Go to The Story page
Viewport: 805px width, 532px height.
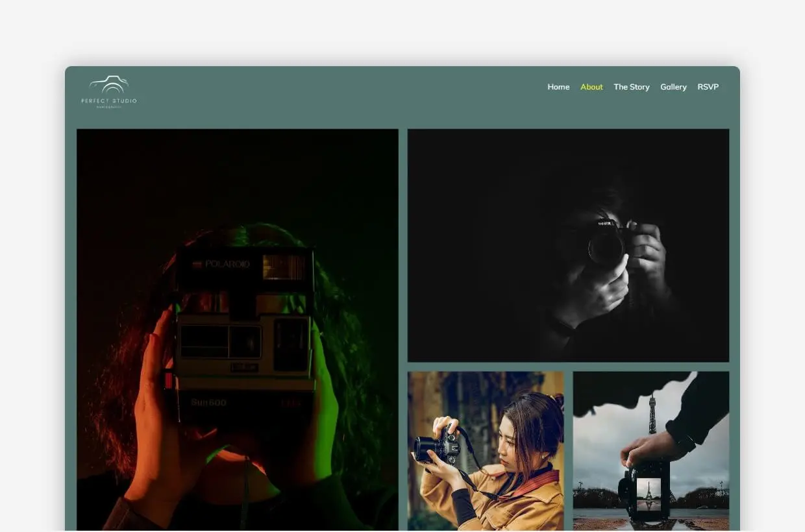(x=632, y=87)
